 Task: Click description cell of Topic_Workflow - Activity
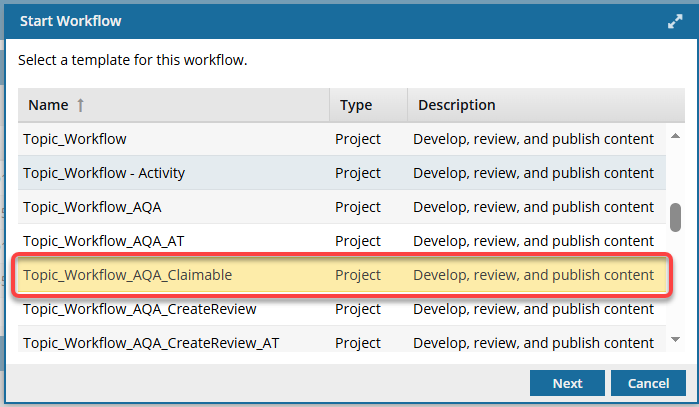(533, 173)
